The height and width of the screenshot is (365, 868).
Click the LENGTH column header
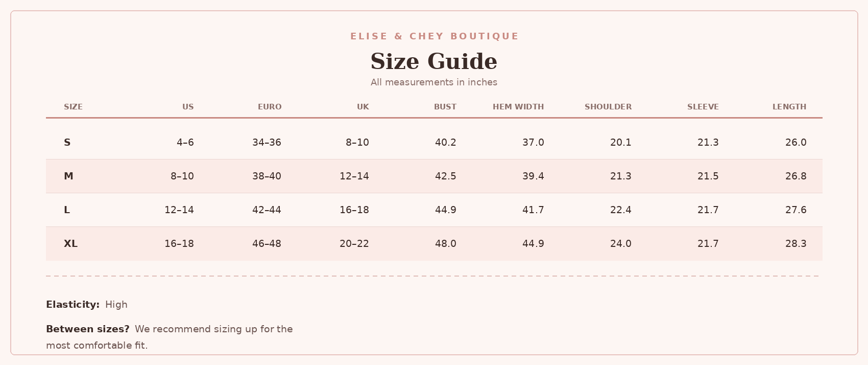click(x=789, y=107)
